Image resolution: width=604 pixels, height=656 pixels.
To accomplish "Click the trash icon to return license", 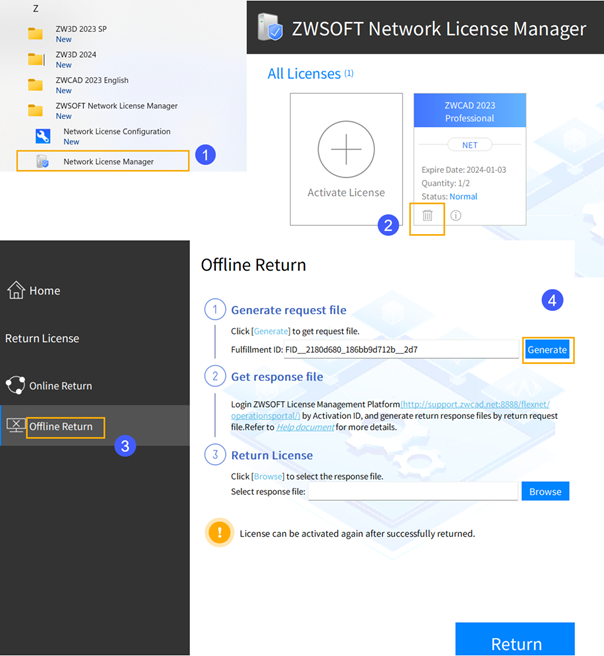I will (x=427, y=215).
